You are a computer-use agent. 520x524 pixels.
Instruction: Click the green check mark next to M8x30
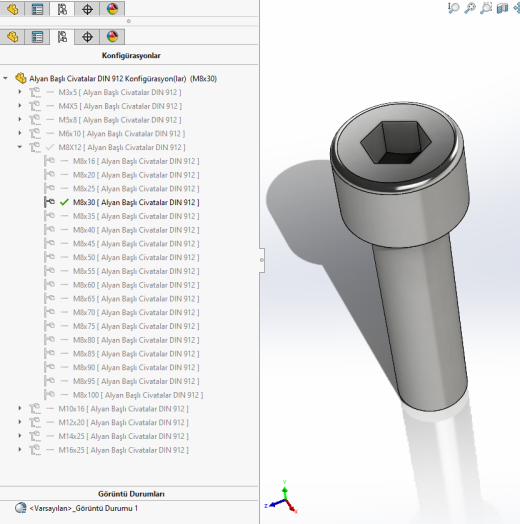click(64, 202)
